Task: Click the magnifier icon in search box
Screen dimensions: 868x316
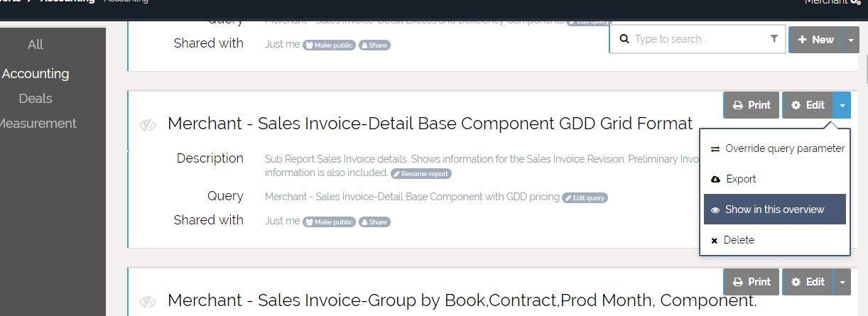Action: coord(624,39)
